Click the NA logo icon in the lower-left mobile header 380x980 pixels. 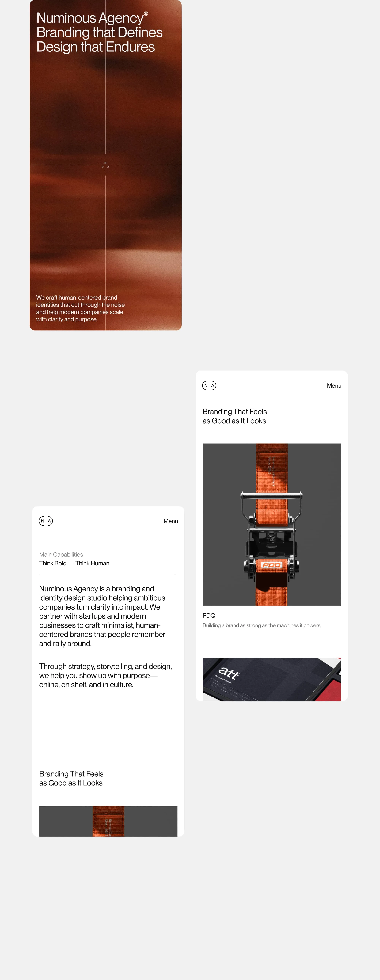coord(46,521)
